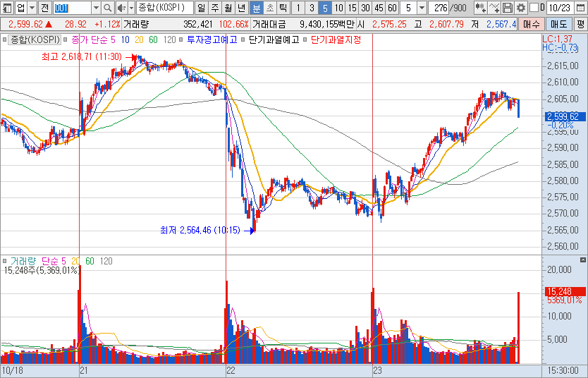The image size is (588, 378).
Task: Click the speaker sound icon
Action: click(121, 8)
